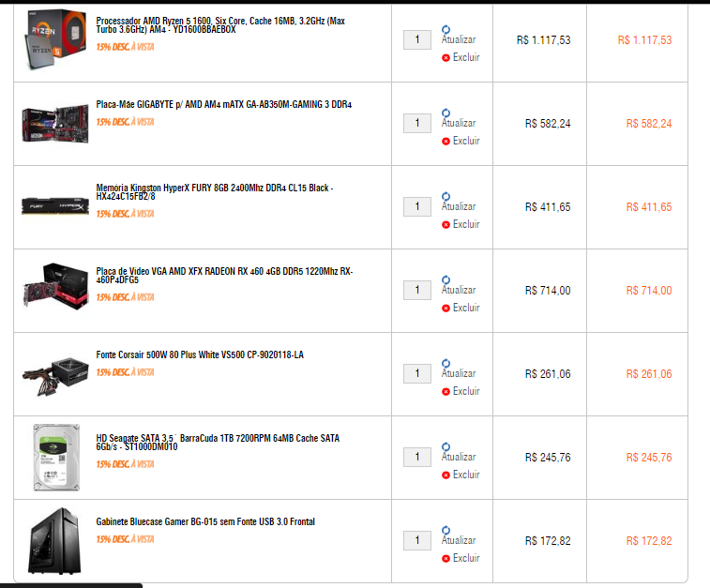Click the red delete icon for the Corsair 500W power supply

(x=446, y=392)
